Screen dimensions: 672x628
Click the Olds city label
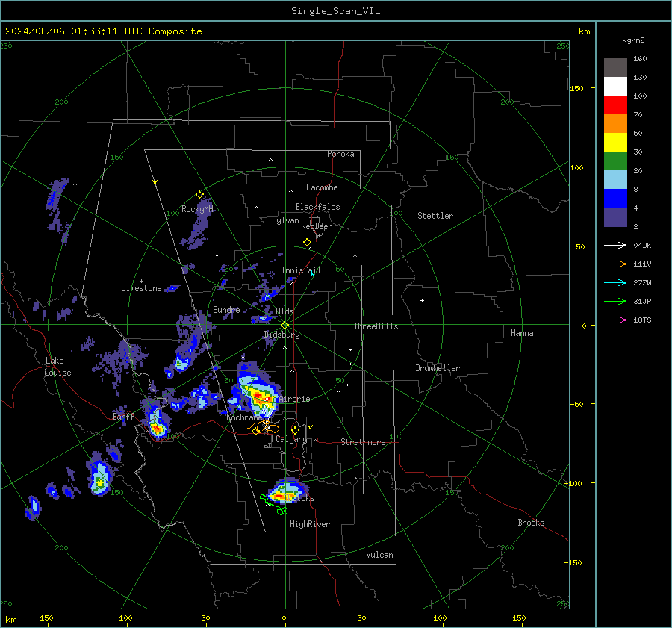click(284, 311)
